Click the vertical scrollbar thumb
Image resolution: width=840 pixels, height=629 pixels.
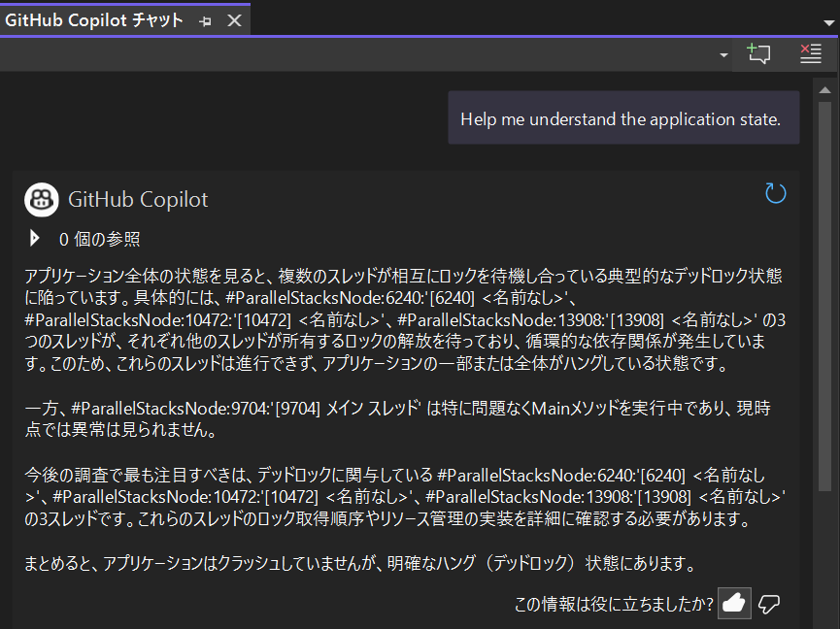coord(825,297)
